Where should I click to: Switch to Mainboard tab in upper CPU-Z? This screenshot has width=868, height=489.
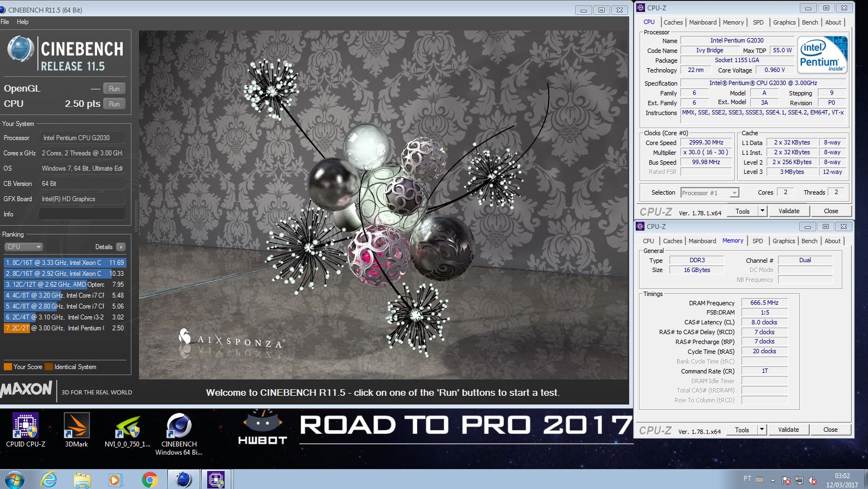703,22
